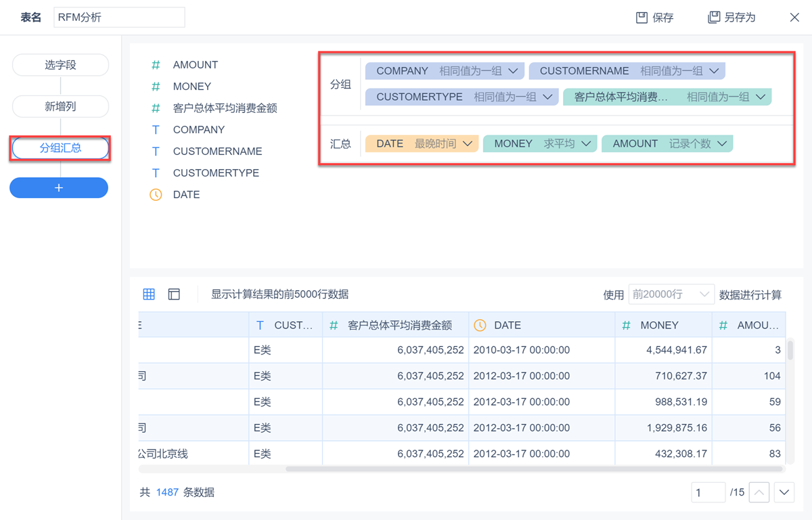Image resolution: width=812 pixels, height=520 pixels.
Task: Switch to the alternate table layout icon
Action: (174, 294)
